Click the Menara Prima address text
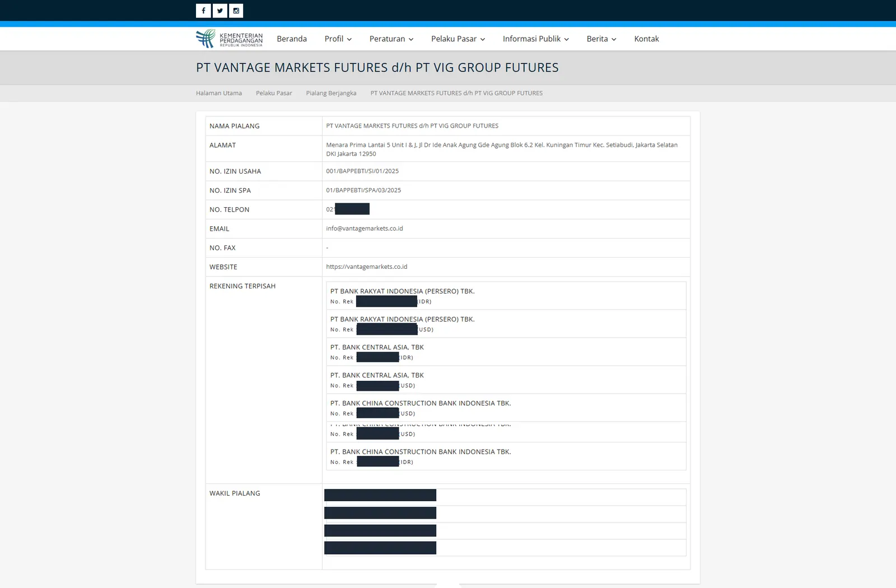This screenshot has height=588, width=896. click(x=502, y=149)
